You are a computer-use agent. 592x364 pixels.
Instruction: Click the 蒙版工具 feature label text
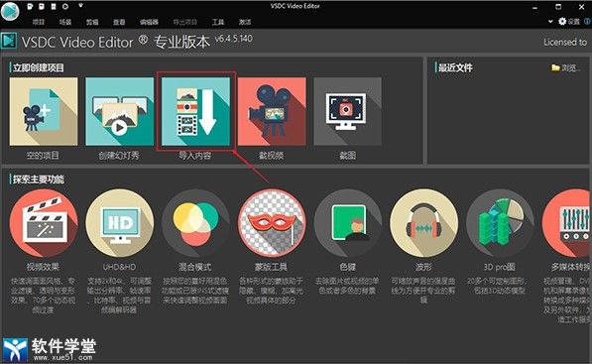tap(271, 267)
